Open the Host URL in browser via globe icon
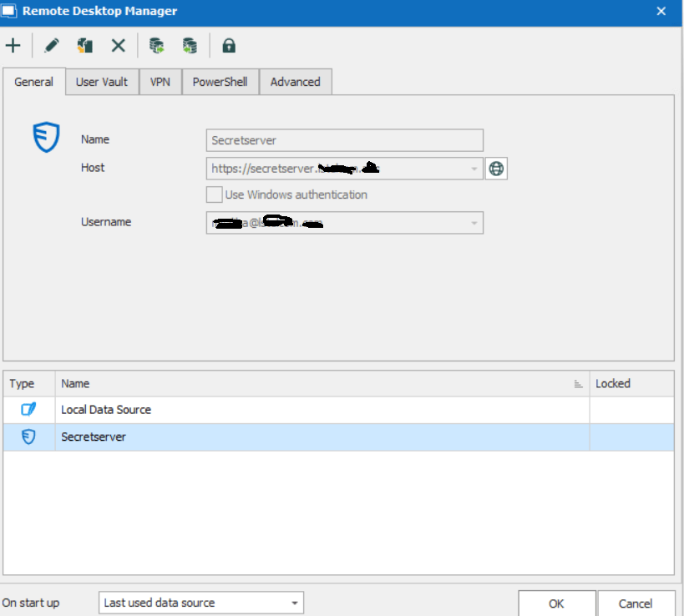Screen dimensions: 684x616 [x=495, y=168]
